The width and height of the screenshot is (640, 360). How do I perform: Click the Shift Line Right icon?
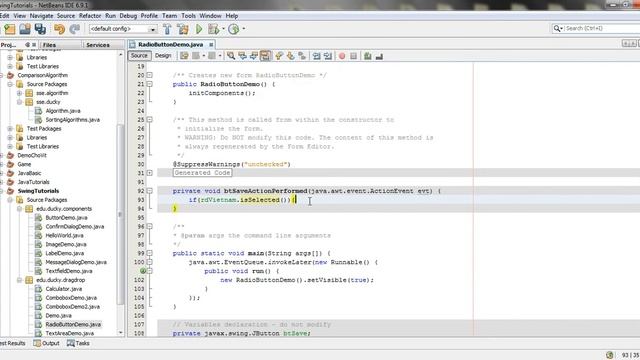pos(328,56)
